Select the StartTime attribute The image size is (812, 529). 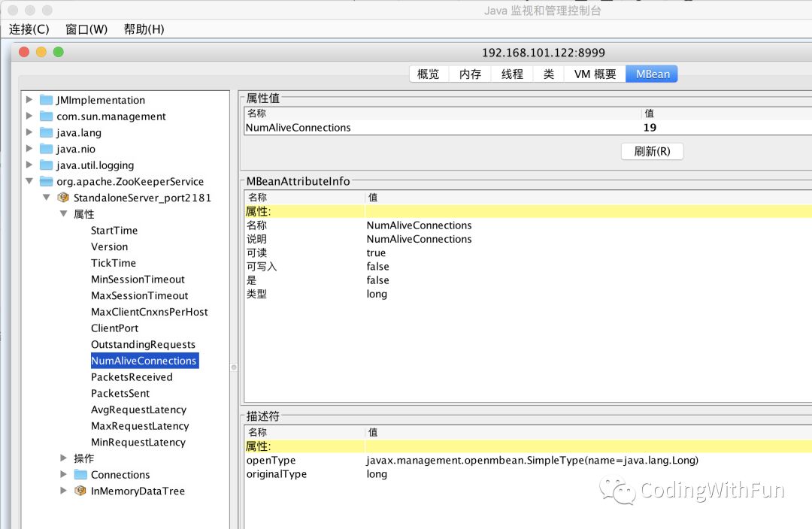(x=114, y=231)
